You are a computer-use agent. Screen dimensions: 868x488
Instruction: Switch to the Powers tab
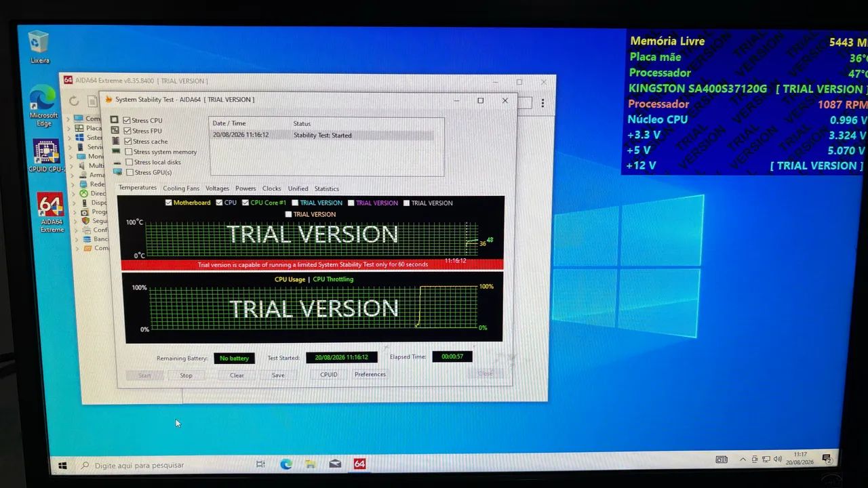coord(245,188)
